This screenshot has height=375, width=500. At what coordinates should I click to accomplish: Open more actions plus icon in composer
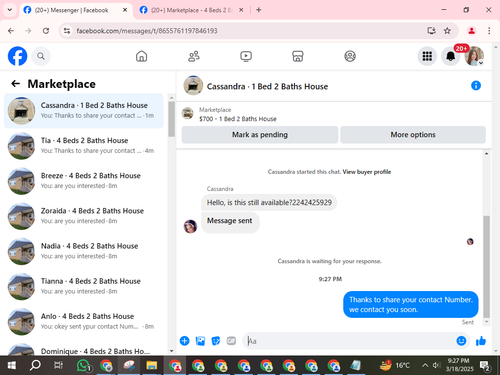point(184,341)
